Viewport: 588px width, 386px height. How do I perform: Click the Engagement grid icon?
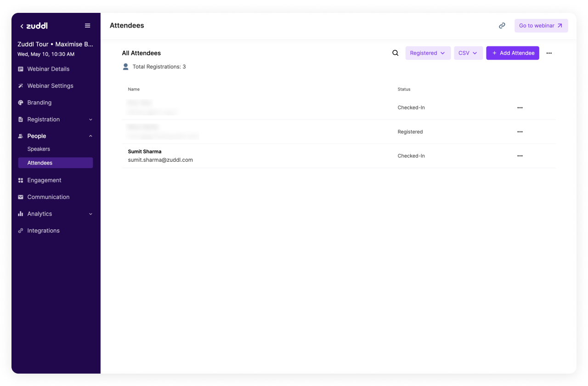[21, 180]
